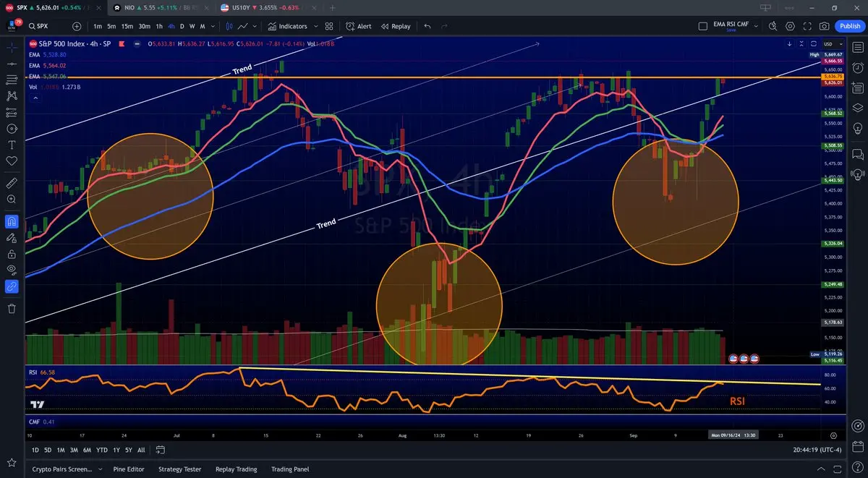Toggle hide all drawings eye icon
This screenshot has width=868, height=478.
(x=12, y=270)
